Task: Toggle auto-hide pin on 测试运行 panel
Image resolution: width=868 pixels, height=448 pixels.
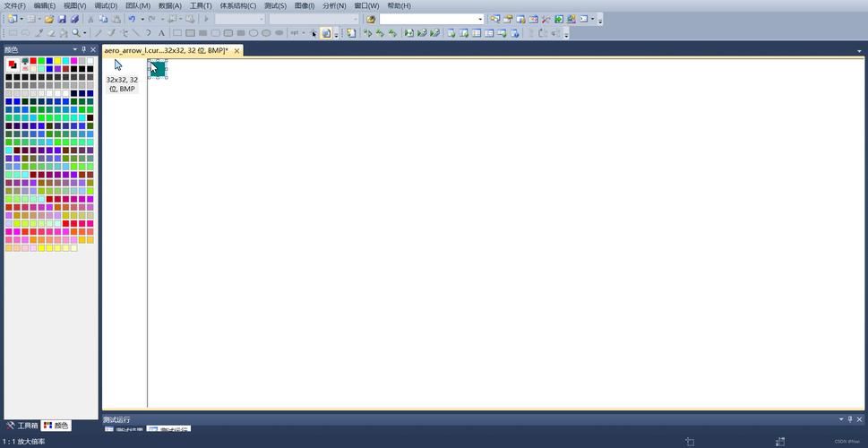Action: pos(850,419)
